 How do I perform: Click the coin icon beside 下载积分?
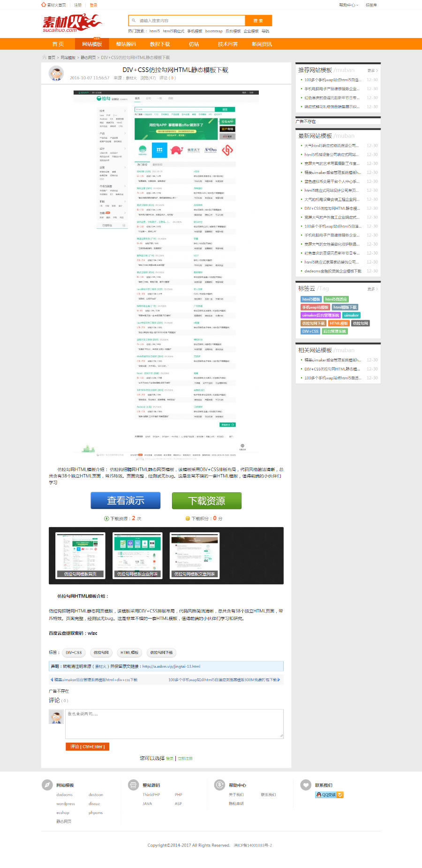188,519
